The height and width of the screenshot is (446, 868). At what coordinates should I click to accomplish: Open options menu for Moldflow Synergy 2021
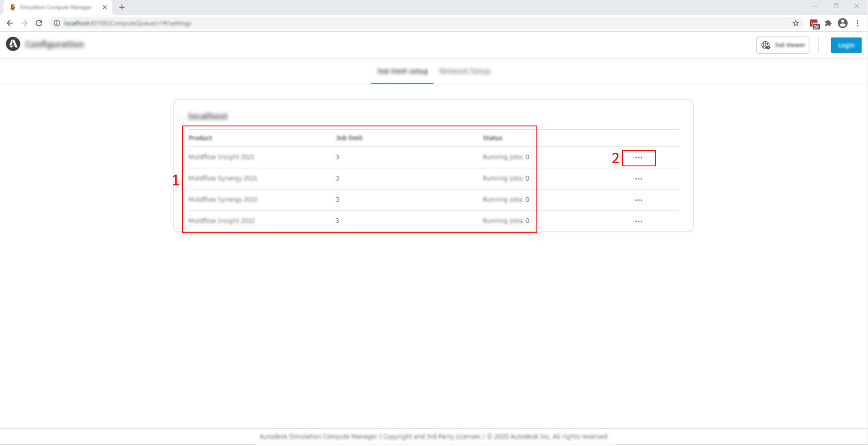638,179
